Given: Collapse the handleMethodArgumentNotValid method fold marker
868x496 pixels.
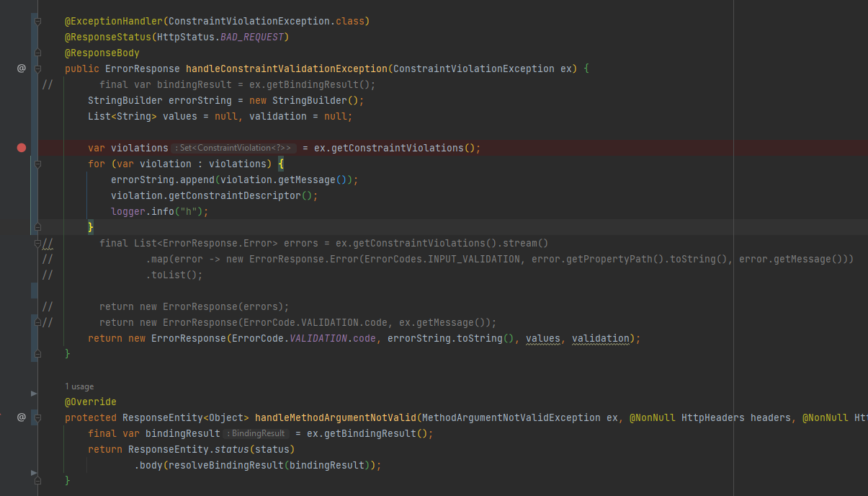Looking at the screenshot, I should (x=37, y=417).
